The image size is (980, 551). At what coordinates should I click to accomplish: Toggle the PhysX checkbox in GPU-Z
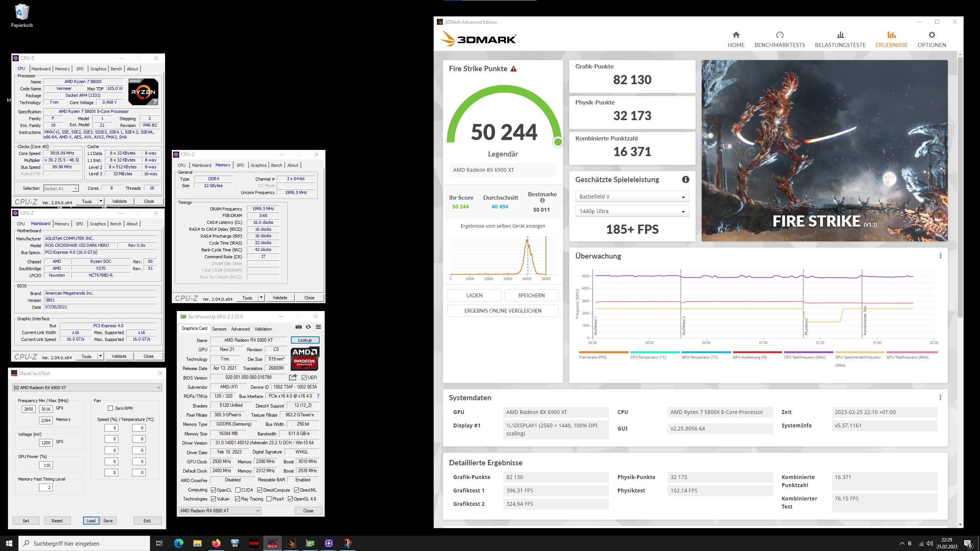coord(269,499)
